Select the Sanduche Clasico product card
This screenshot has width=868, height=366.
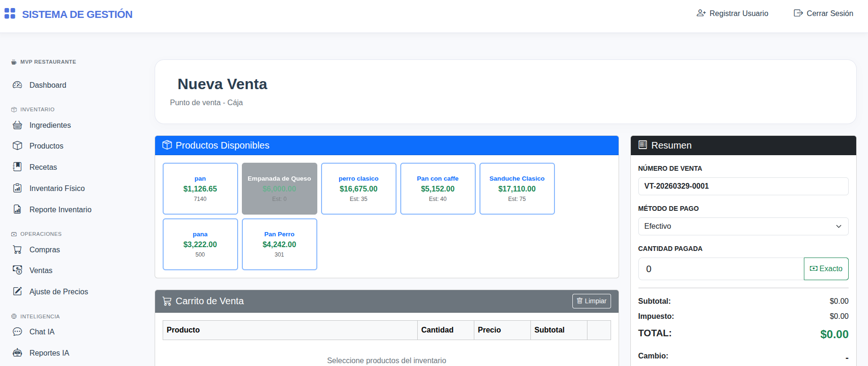click(x=517, y=189)
